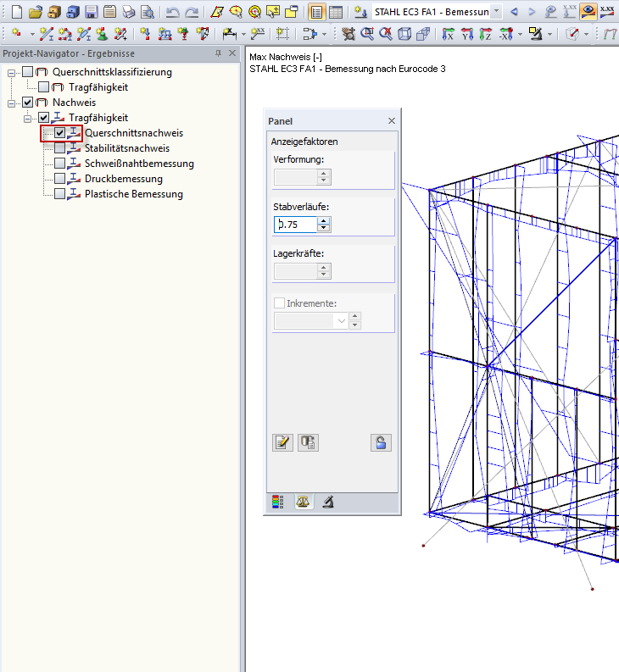Select via parallelogram selection tool
The height and width of the screenshot is (672, 619).
[217, 12]
